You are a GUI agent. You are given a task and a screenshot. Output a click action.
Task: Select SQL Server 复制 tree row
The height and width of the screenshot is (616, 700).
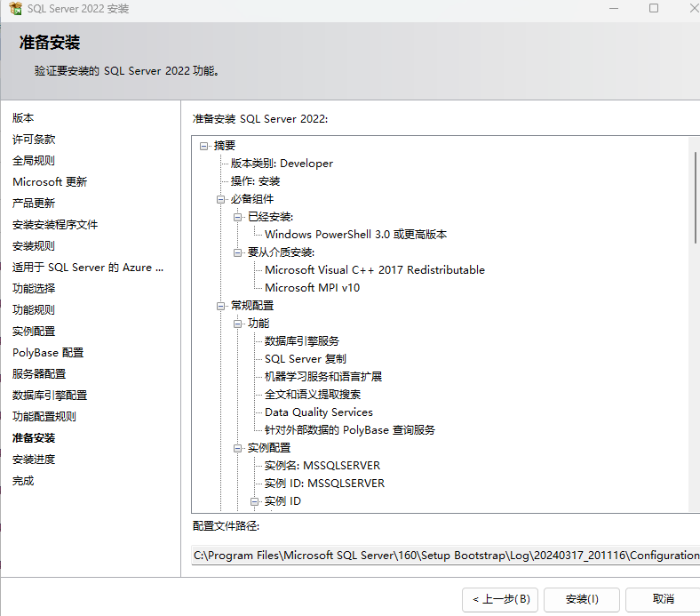click(x=306, y=359)
